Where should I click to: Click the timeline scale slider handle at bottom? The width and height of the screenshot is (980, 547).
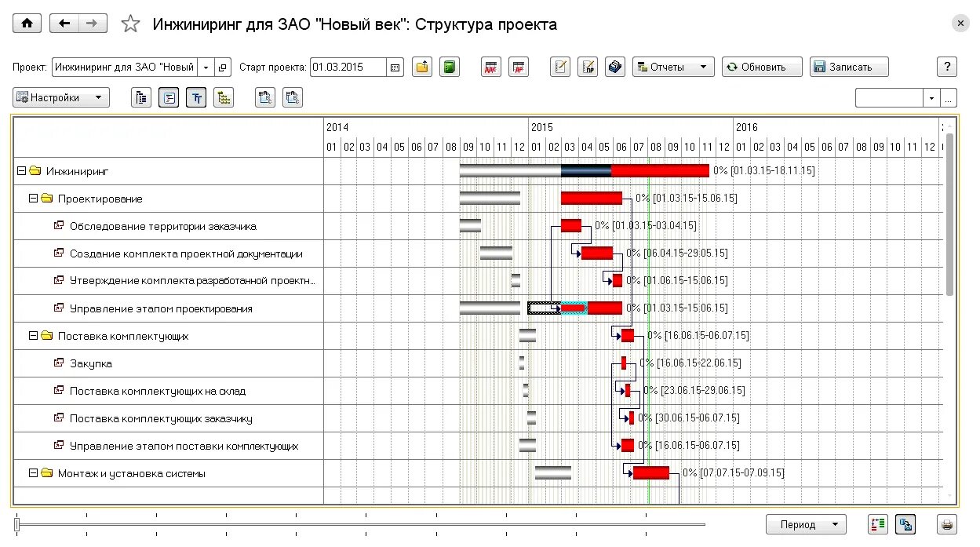16,524
